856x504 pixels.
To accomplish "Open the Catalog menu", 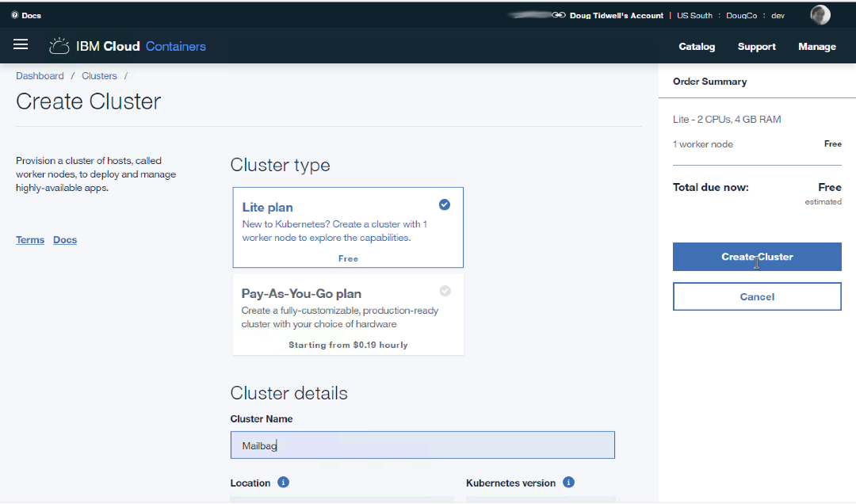I will (697, 47).
